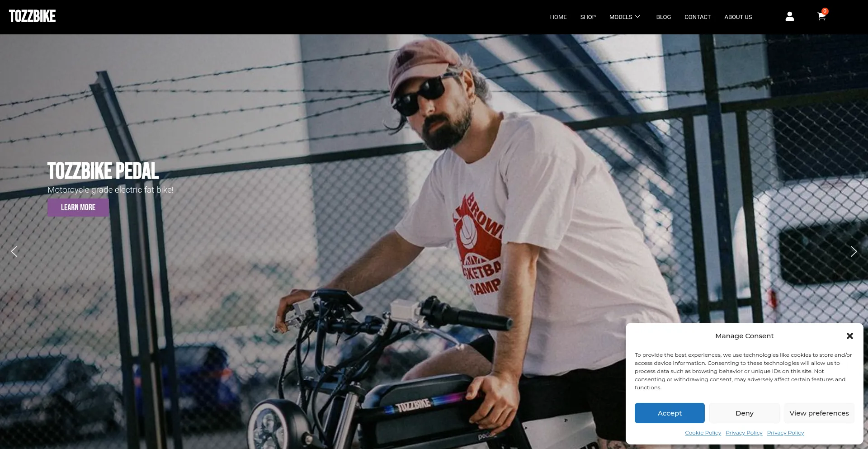The height and width of the screenshot is (449, 868).
Task: Go to the CONTACT page
Action: pos(697,17)
